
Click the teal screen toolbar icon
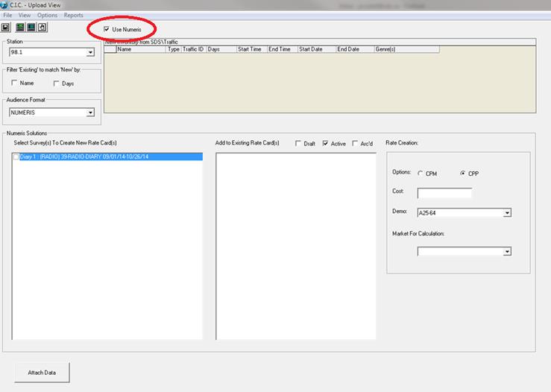click(31, 27)
